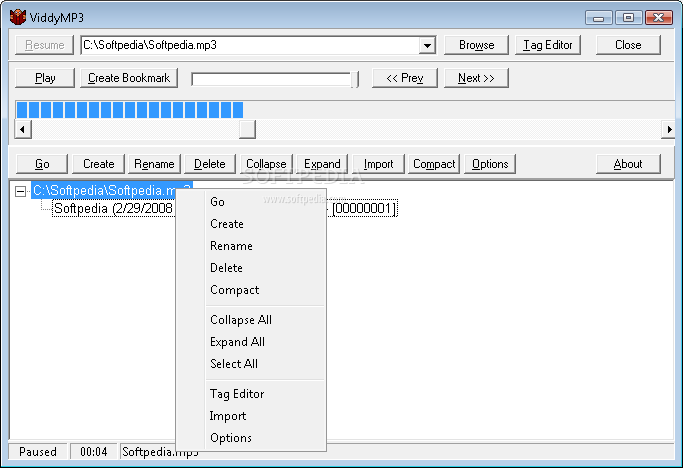Image resolution: width=683 pixels, height=468 pixels.
Task: Click the disabled Resume button
Action: 44,45
